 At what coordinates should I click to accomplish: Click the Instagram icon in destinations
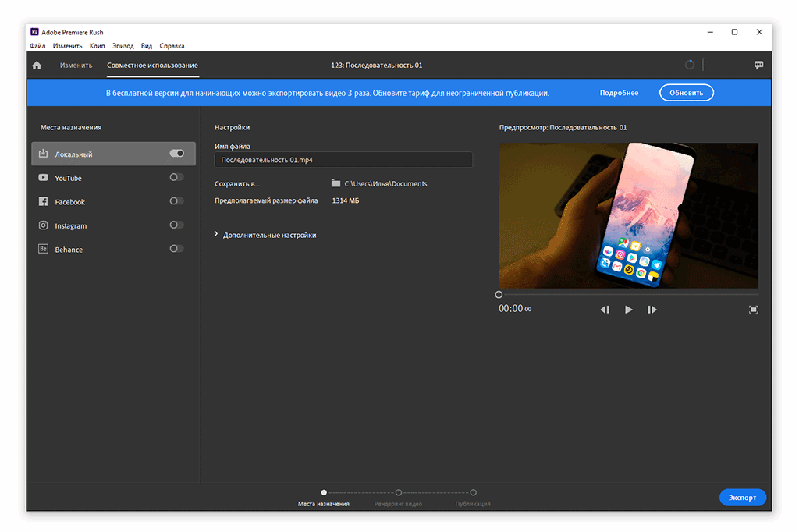[x=44, y=225]
